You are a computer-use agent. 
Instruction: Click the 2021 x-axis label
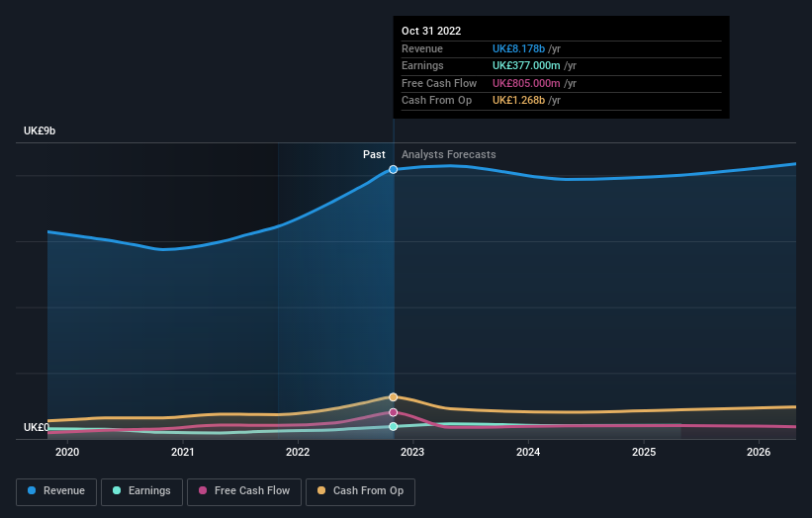(x=183, y=452)
